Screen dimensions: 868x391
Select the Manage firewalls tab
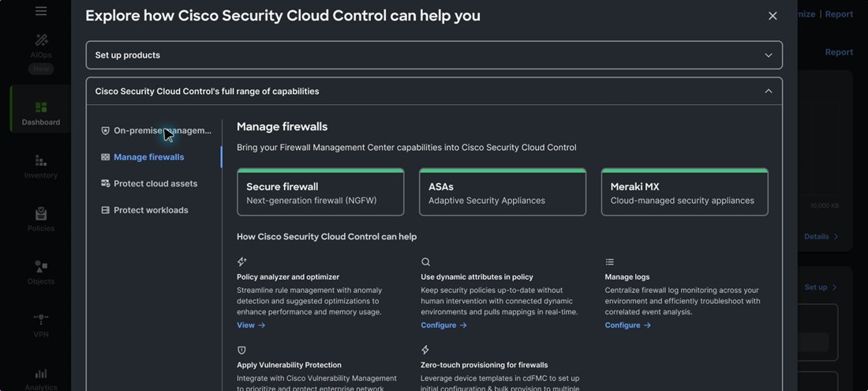(x=142, y=157)
